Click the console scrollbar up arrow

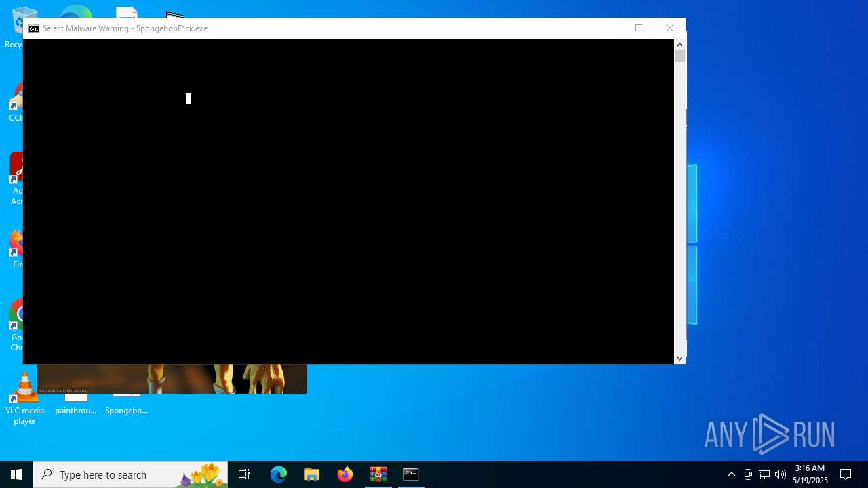point(679,45)
